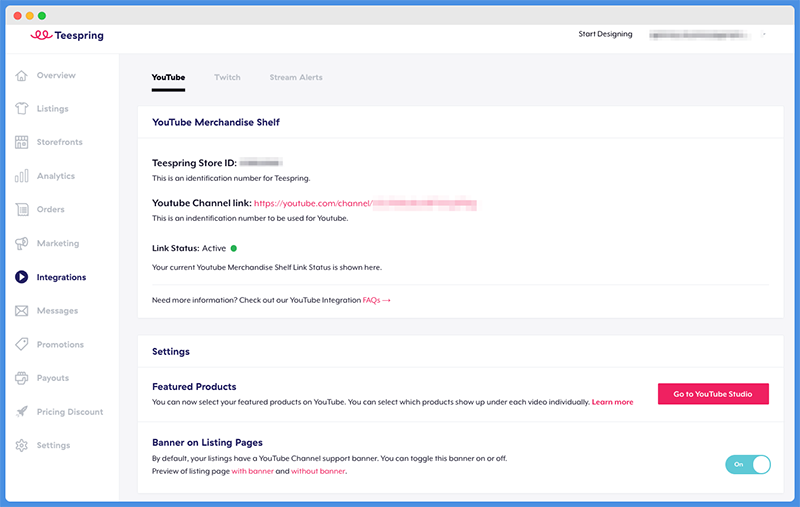800x507 pixels.
Task: Open Listings in the sidebar
Action: [x=53, y=109]
